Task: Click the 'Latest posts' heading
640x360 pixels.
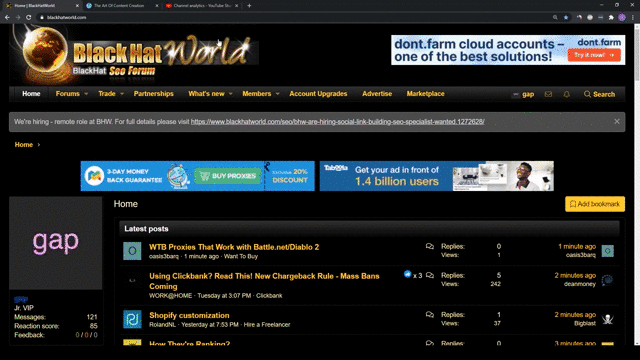Action: tap(146, 229)
